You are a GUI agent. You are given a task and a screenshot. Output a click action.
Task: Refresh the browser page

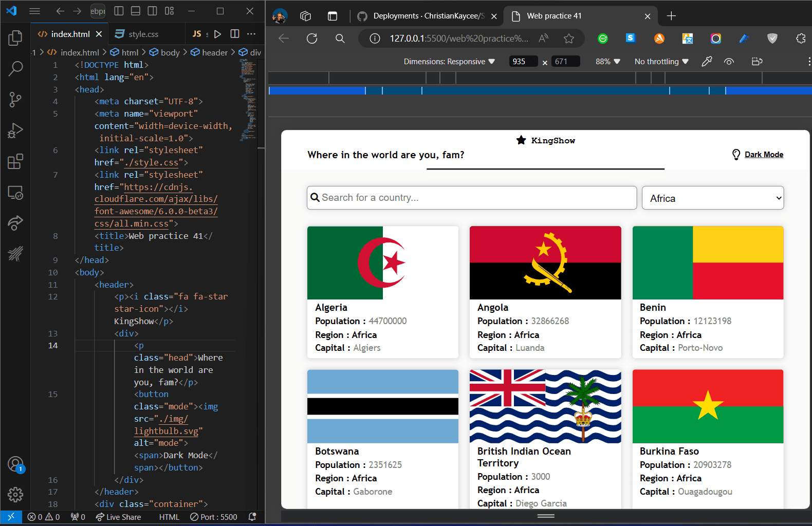point(312,39)
